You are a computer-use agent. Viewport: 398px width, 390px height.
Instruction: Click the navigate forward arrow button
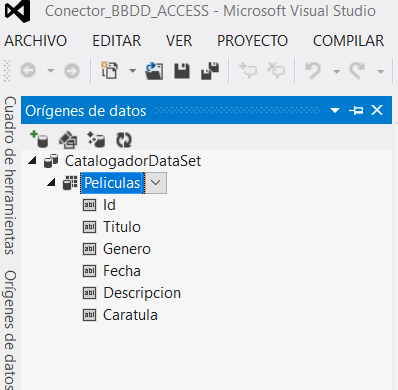click(72, 71)
